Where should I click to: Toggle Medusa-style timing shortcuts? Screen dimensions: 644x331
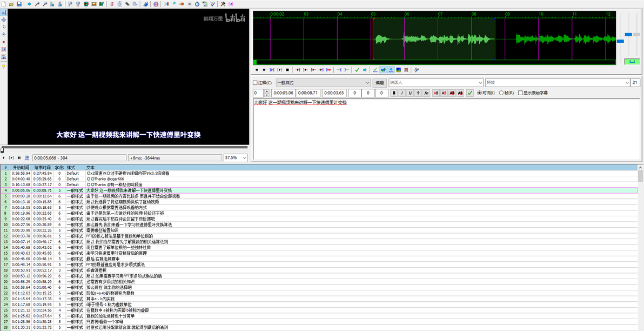click(406, 70)
